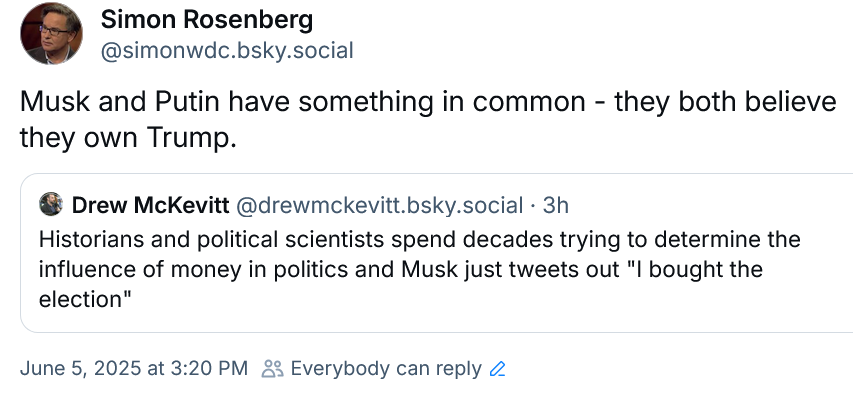
Task: Click the 3:20 PM time text
Action: pyautogui.click(x=209, y=369)
